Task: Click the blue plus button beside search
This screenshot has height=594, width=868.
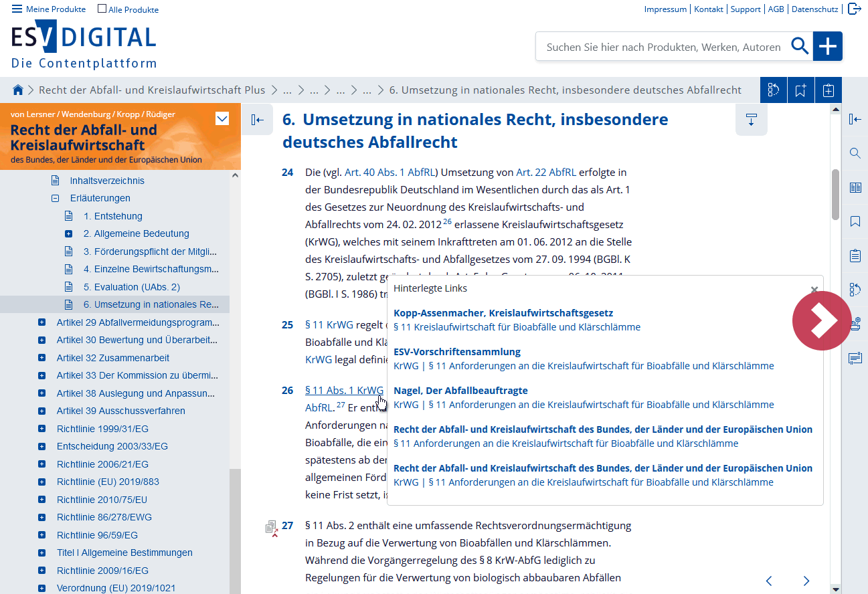Action: coord(828,46)
